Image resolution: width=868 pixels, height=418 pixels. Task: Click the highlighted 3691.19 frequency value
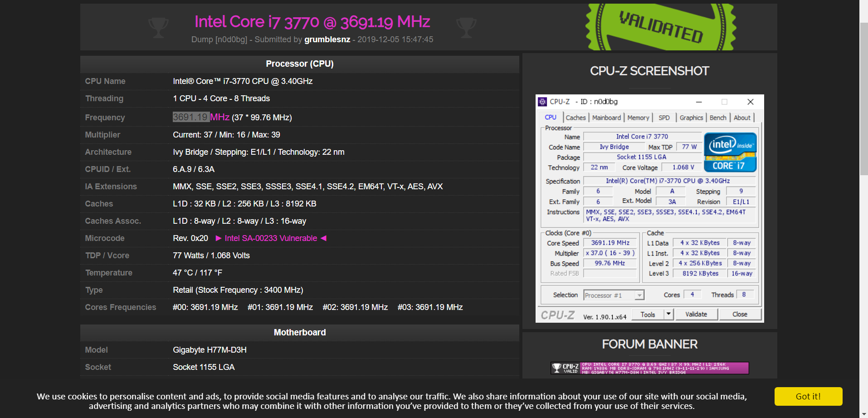[x=191, y=117]
